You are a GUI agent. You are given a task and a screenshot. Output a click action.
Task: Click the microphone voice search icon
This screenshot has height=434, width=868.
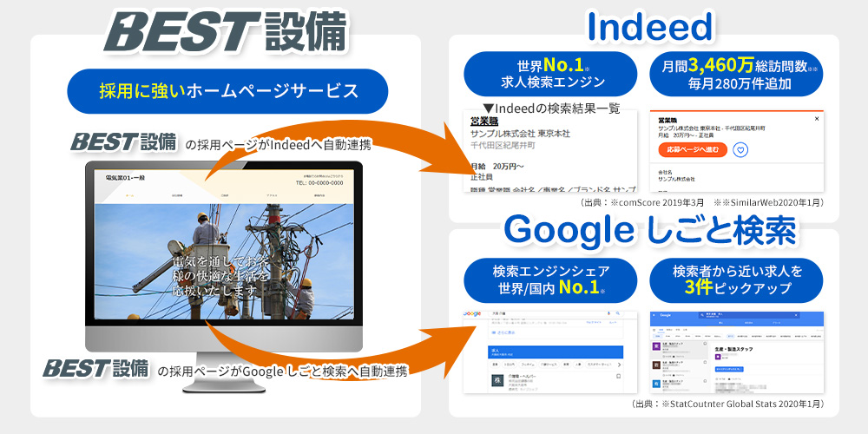point(608,313)
